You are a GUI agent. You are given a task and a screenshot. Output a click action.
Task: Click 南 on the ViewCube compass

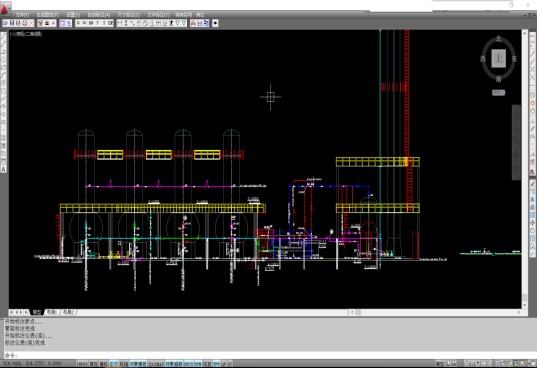point(499,79)
